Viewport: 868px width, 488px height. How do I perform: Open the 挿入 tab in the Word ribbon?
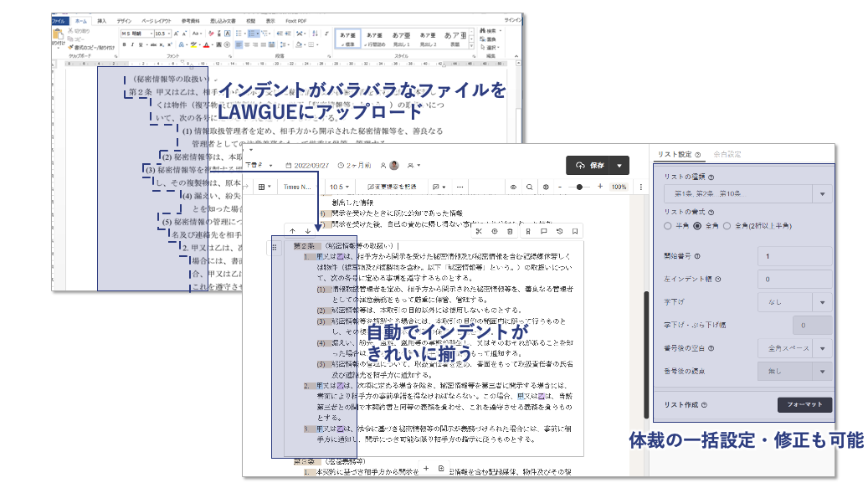tap(101, 19)
